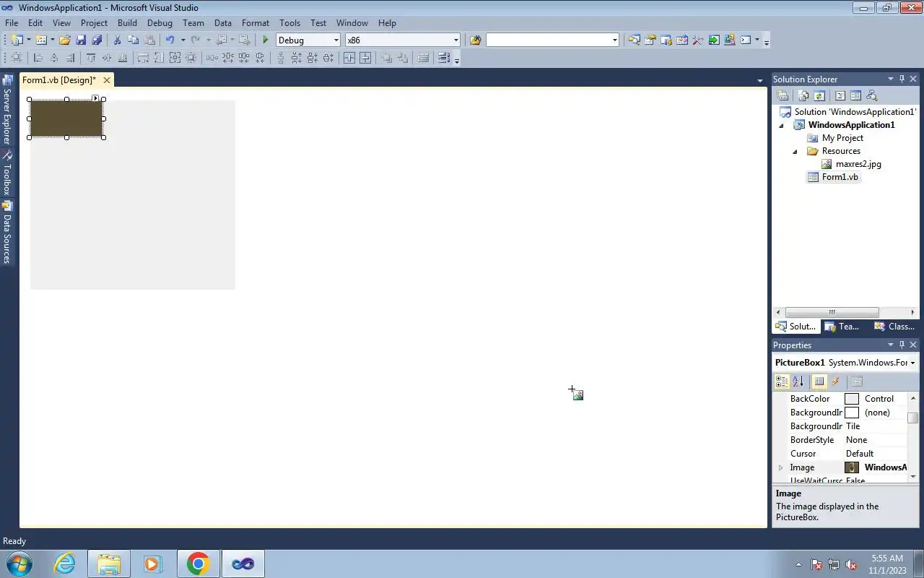The width and height of the screenshot is (924, 578).
Task: Click the BackColor property color swatch
Action: [x=852, y=399]
